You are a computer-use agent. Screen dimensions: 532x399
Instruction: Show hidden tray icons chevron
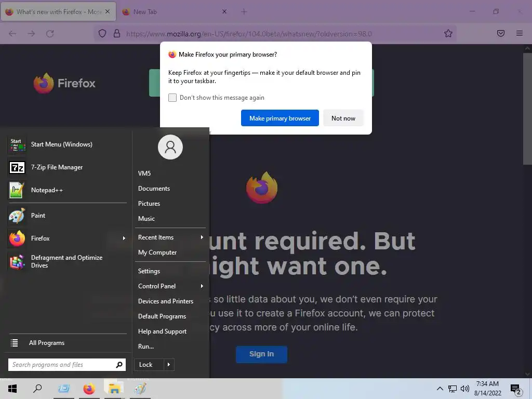click(440, 389)
